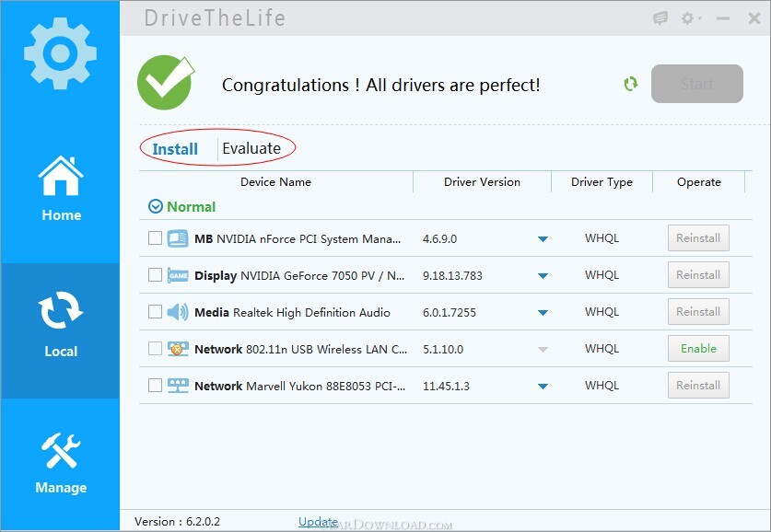Open version dropdown for 4.6.9.0
This screenshot has width=771, height=532.
[x=543, y=239]
